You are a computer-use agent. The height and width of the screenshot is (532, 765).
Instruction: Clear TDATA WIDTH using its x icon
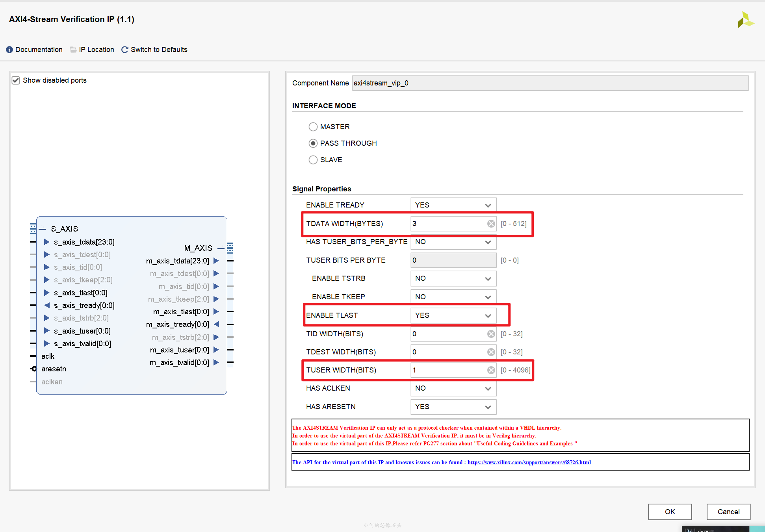point(491,223)
